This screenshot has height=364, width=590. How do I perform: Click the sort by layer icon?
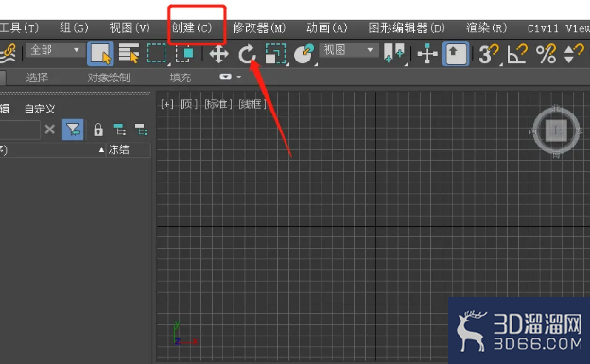click(x=141, y=130)
